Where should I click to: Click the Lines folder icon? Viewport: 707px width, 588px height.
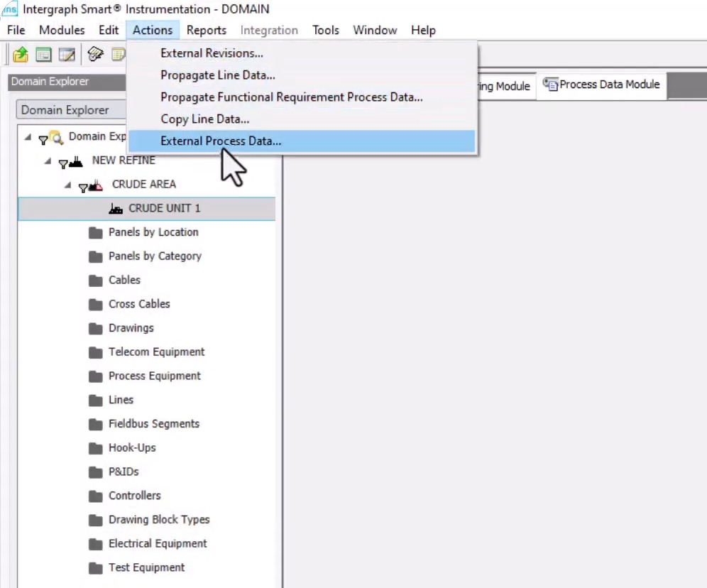point(96,400)
